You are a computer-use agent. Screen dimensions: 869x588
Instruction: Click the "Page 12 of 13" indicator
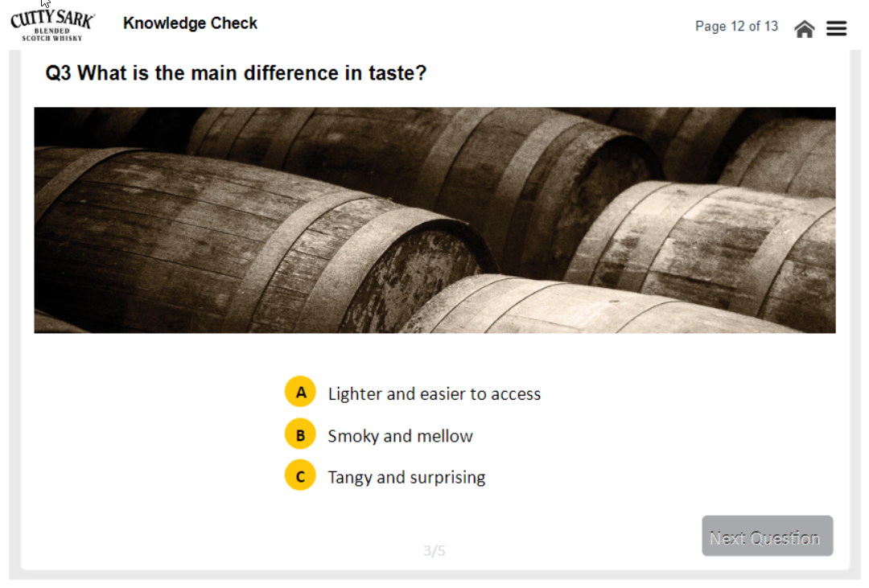[x=736, y=27]
